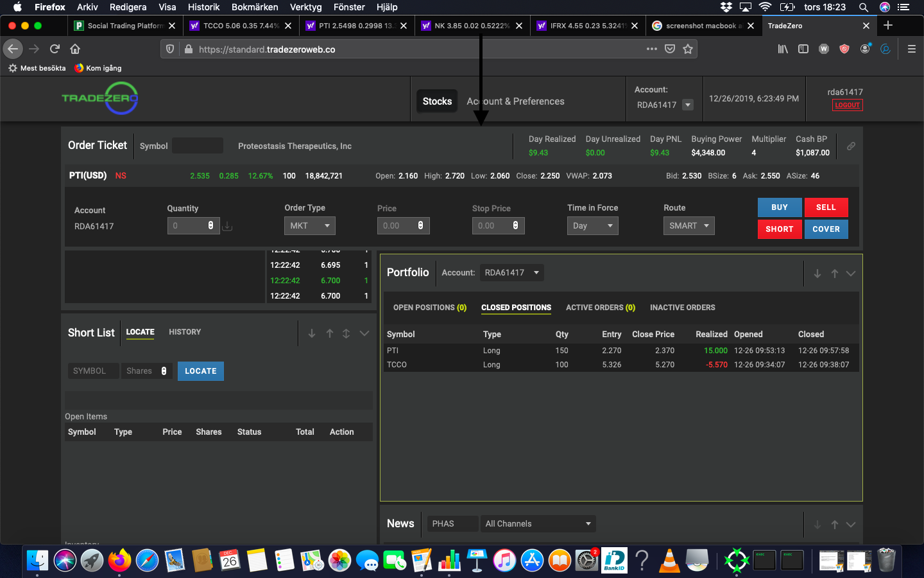Open VLC from the dock
Viewport: 924px width, 578px height.
[x=669, y=561]
